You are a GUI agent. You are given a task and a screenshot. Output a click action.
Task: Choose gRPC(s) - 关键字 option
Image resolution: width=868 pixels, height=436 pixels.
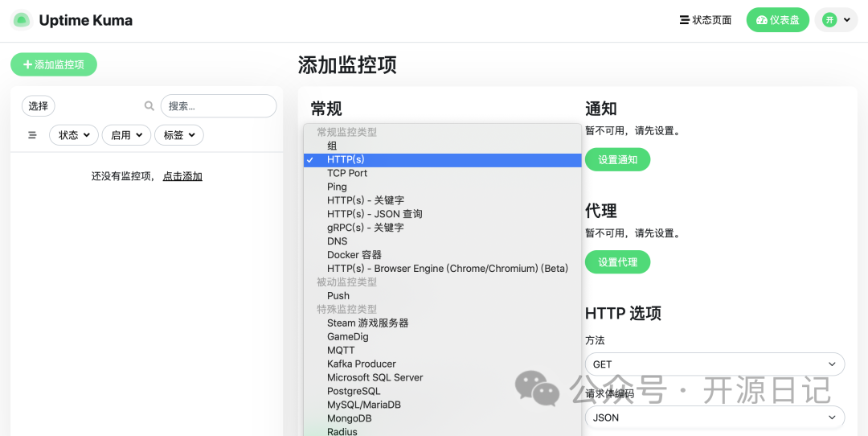443,228
